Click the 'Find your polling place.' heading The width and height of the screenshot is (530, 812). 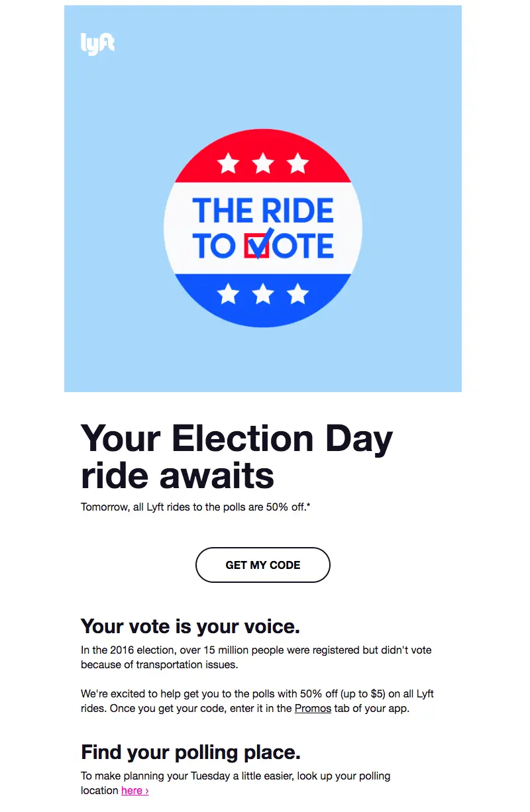[190, 752]
